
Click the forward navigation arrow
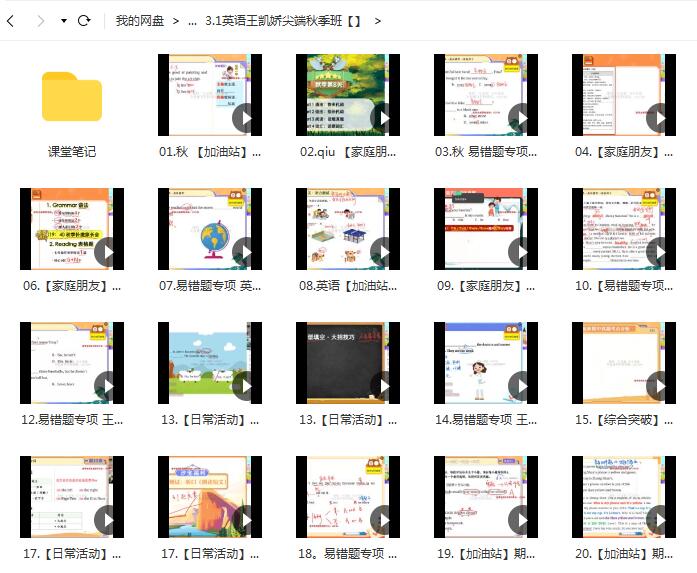(40, 21)
